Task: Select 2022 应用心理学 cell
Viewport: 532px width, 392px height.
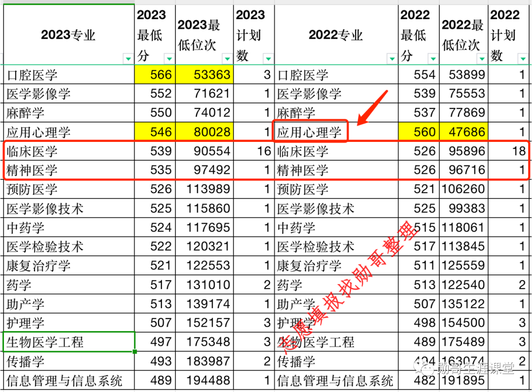Action: [336, 132]
